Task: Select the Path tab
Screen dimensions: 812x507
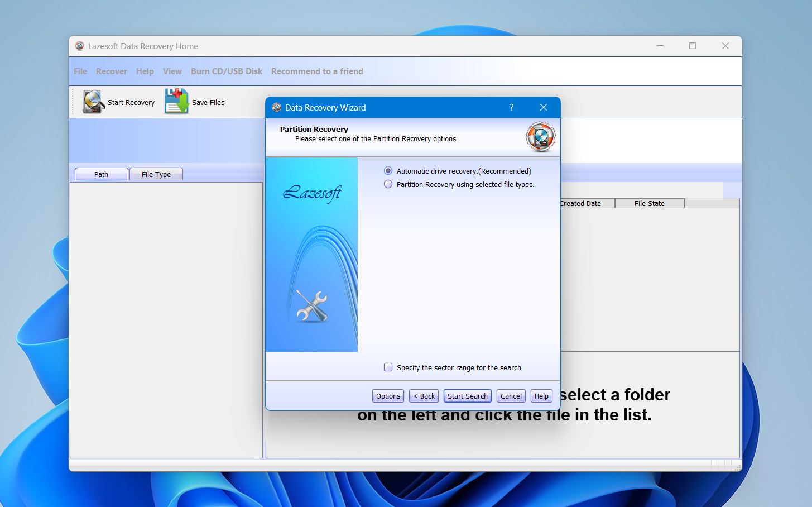Action: coord(100,174)
